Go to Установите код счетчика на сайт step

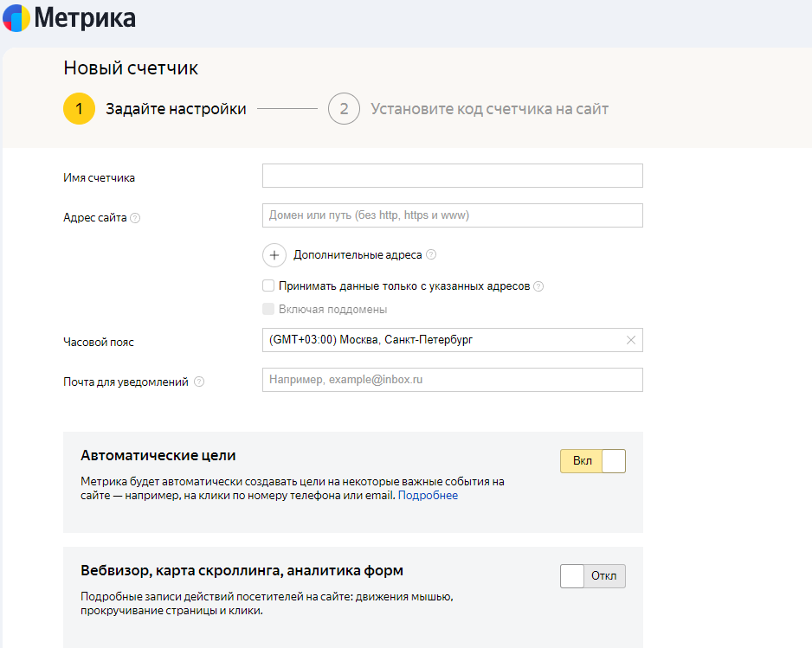(x=489, y=109)
